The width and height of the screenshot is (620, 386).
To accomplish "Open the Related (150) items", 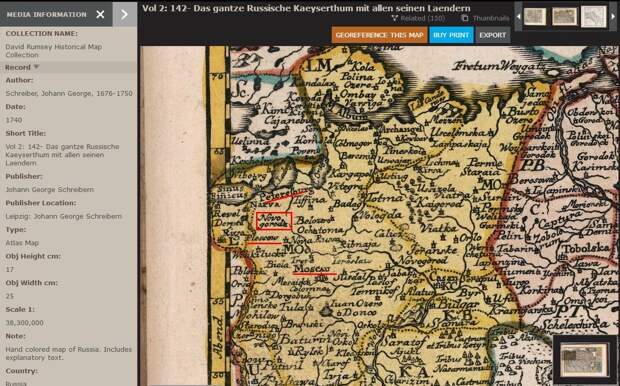I will tap(418, 18).
